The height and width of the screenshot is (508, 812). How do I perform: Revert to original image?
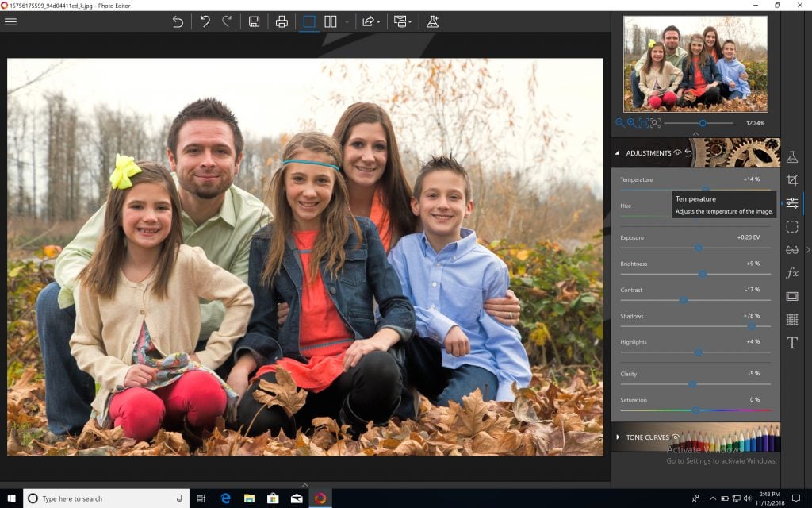pyautogui.click(x=178, y=21)
